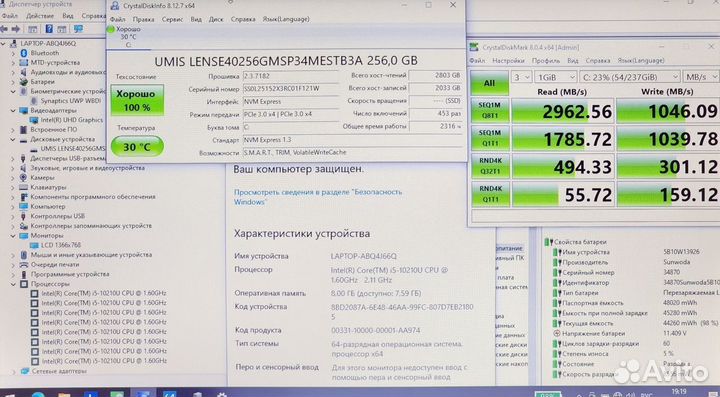Expand the Батареи node
The width and height of the screenshot is (720, 397).
[x=13, y=82]
